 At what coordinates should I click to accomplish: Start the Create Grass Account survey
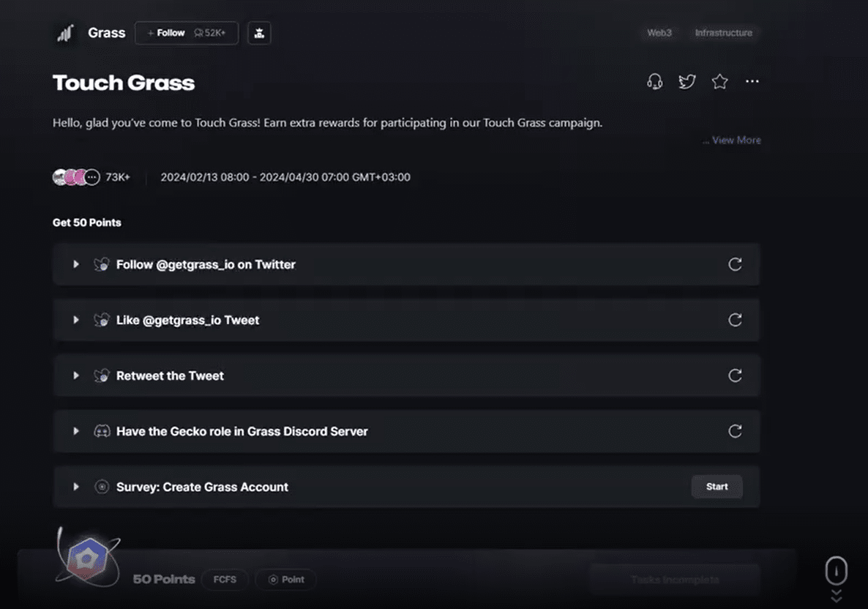tap(717, 487)
